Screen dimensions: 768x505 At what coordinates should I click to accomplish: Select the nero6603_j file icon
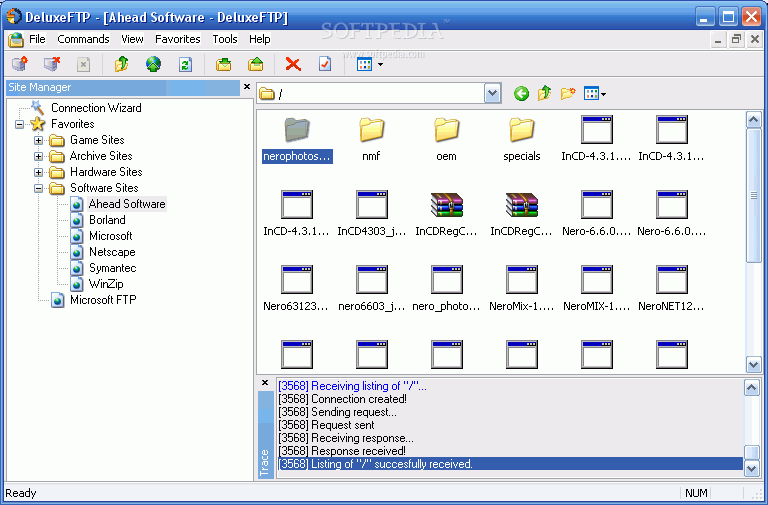(372, 280)
